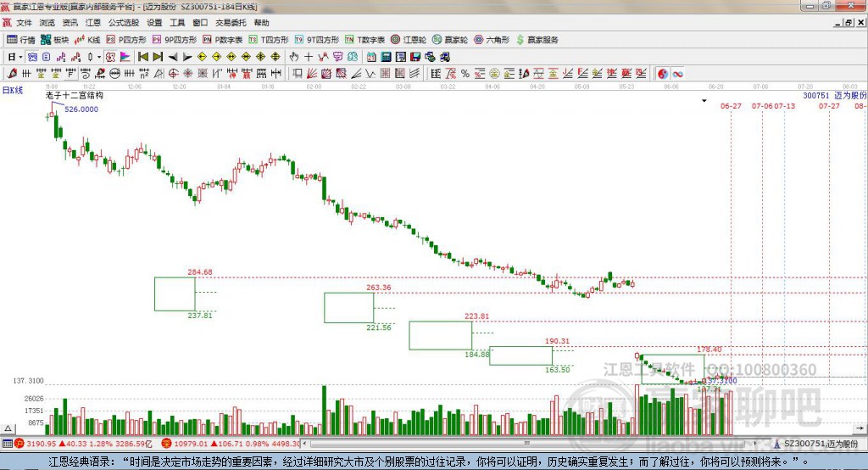868x470 pixels.
Task: Click the yin-yang Taiji icon
Action: 663,74
